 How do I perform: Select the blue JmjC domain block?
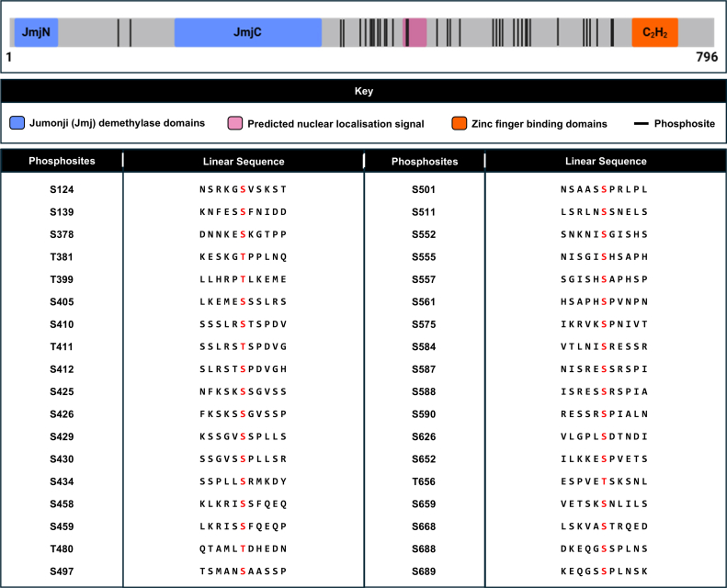(247, 32)
